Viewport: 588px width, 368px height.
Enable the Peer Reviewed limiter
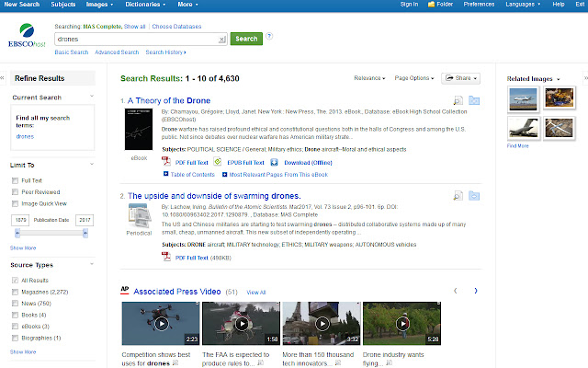[x=15, y=192]
